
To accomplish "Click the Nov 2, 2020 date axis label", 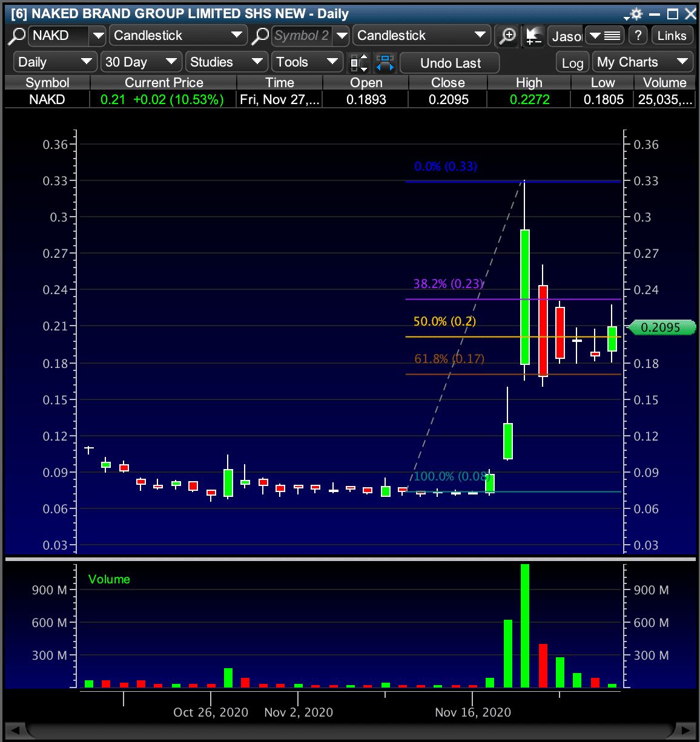I will 299,712.
